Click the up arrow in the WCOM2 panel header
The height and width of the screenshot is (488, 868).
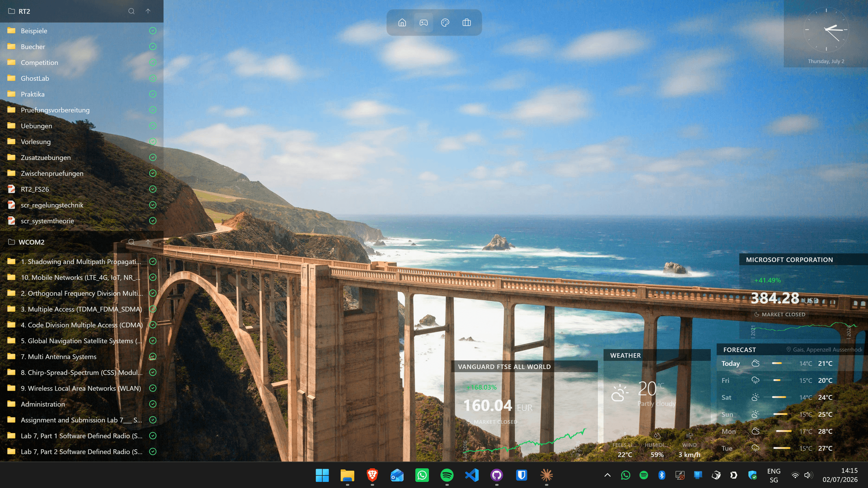coord(148,242)
